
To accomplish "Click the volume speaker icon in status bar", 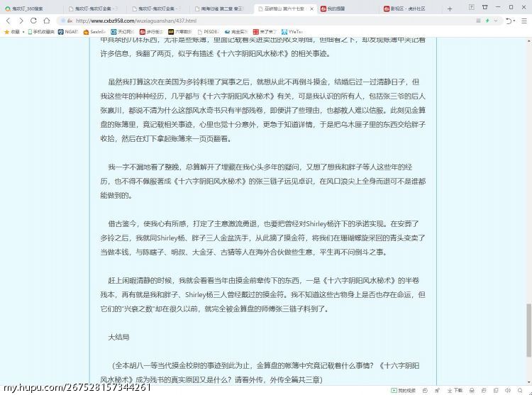I will click(508, 391).
